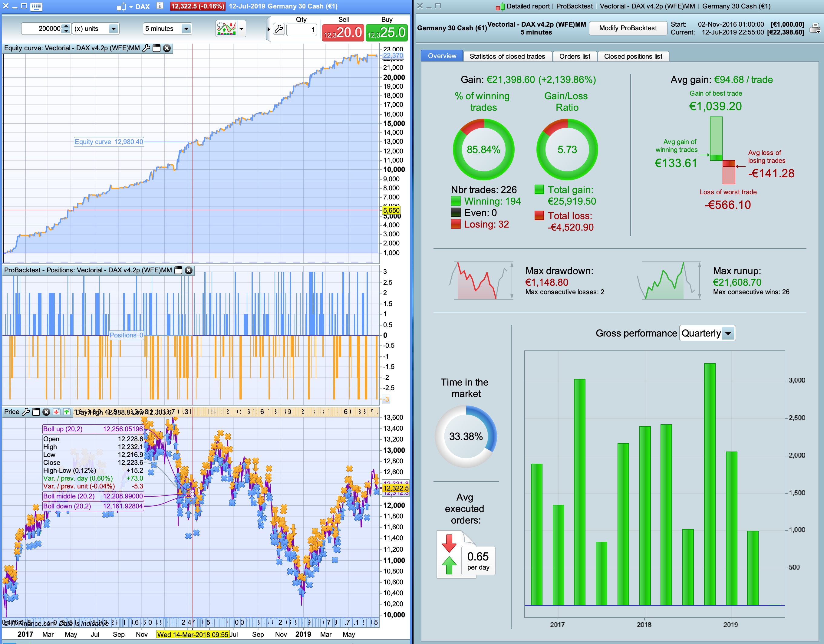This screenshot has height=644, width=824.
Task: Click the Qty input field
Action: click(302, 29)
